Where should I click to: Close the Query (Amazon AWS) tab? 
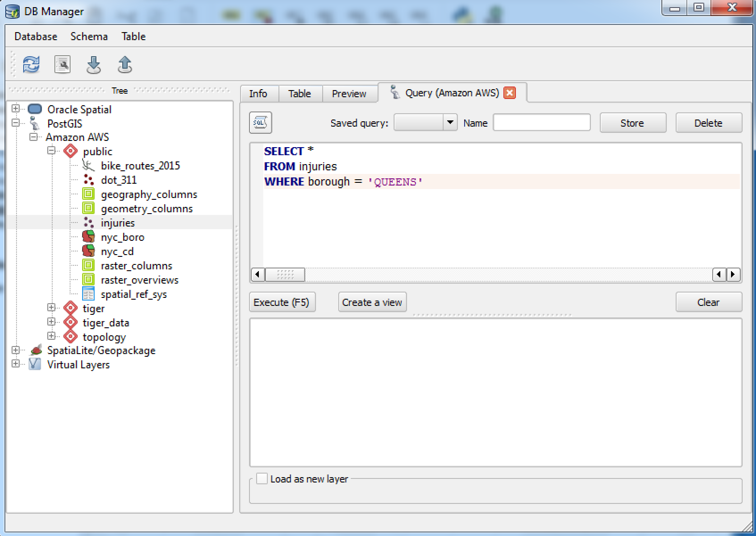tap(509, 93)
